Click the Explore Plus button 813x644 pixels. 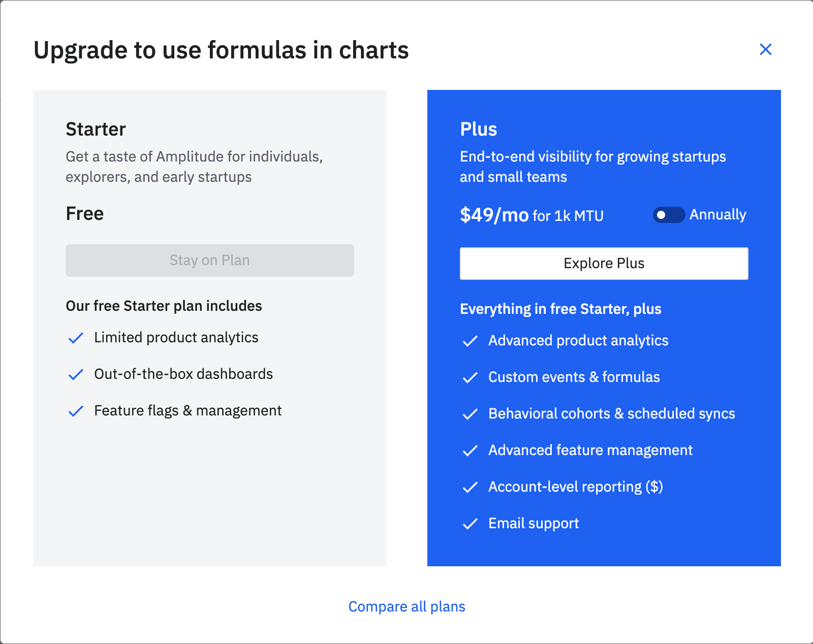point(604,263)
